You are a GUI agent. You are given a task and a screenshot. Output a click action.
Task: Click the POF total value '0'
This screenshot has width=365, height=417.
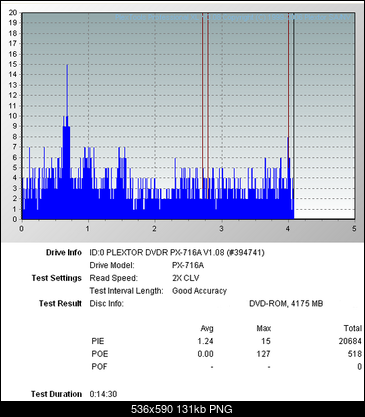point(360,367)
